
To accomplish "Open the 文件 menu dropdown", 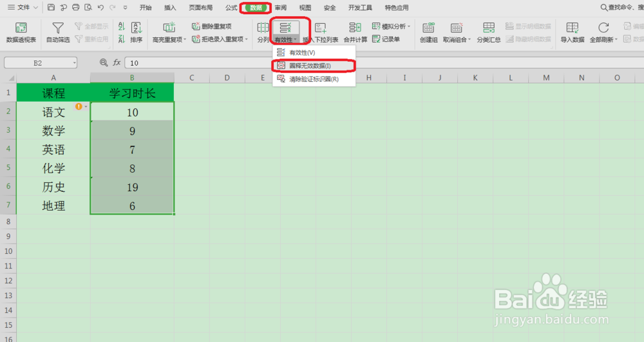I will point(23,7).
